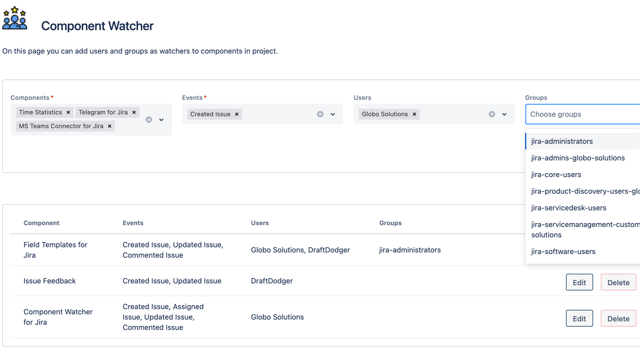The width and height of the screenshot is (640, 364).
Task: Remove the Time Statistics component tag
Action: tap(68, 112)
